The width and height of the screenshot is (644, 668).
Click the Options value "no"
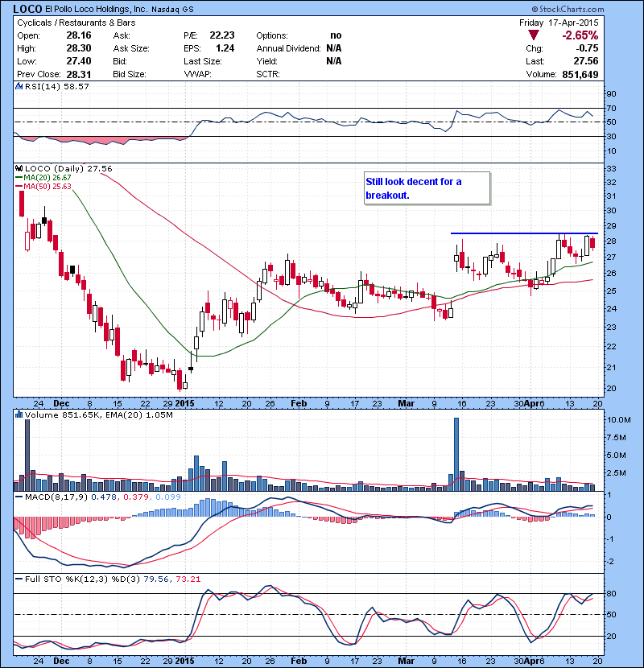tap(336, 35)
